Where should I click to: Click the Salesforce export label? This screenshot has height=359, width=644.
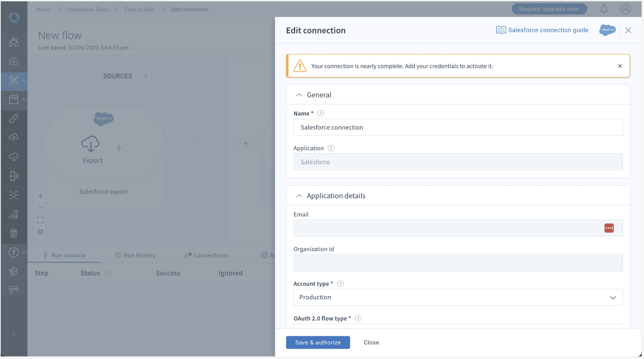click(103, 192)
